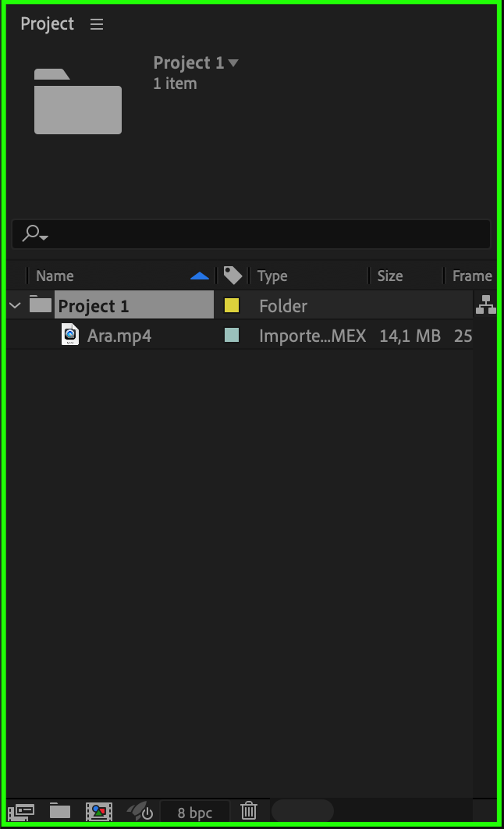
Task: Click the label tag column header icon
Action: pyautogui.click(x=233, y=276)
